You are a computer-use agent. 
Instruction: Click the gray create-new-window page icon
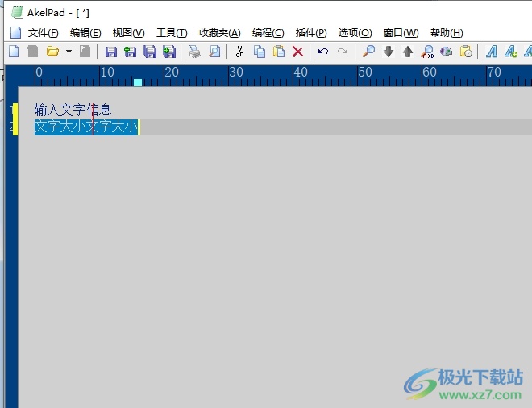32,52
